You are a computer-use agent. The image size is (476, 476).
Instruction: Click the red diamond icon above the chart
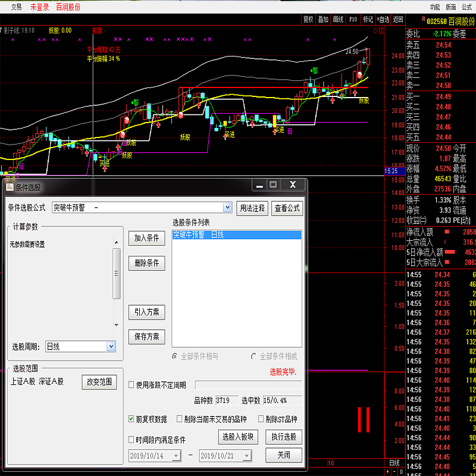point(375,31)
